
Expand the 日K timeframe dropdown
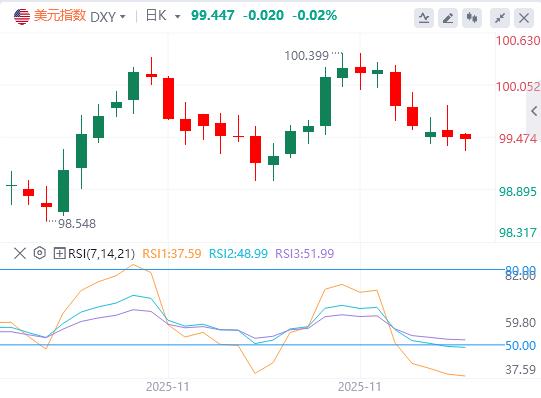[x=178, y=16]
